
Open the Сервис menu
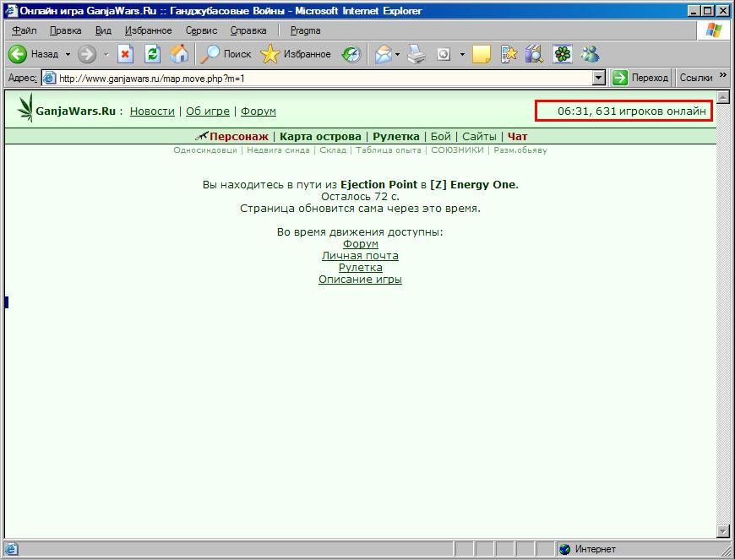201,30
